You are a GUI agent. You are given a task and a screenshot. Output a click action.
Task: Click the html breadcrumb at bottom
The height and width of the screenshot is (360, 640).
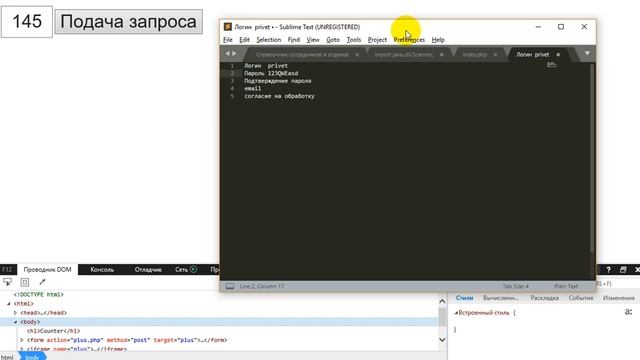pyautogui.click(x=7, y=357)
